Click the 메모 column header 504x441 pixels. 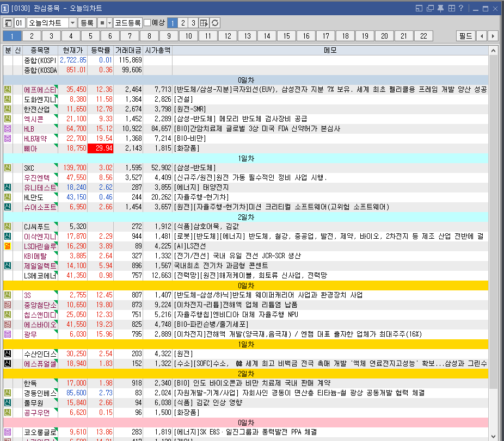pos(330,51)
